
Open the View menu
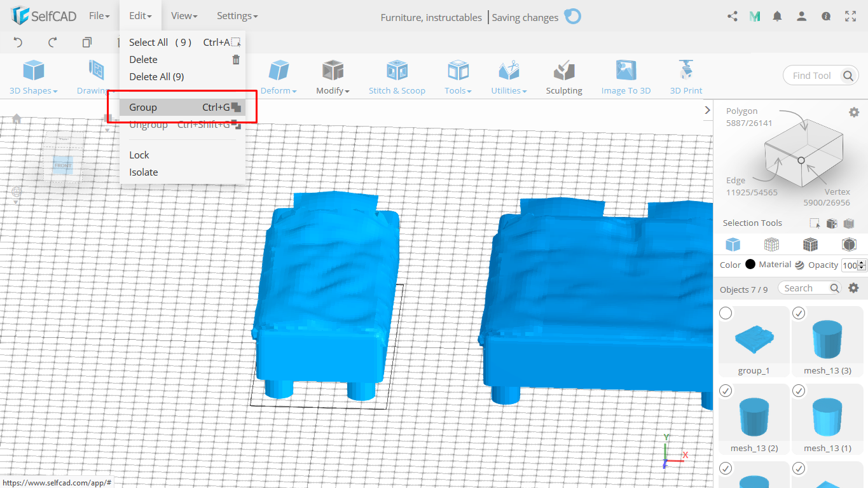tap(184, 16)
